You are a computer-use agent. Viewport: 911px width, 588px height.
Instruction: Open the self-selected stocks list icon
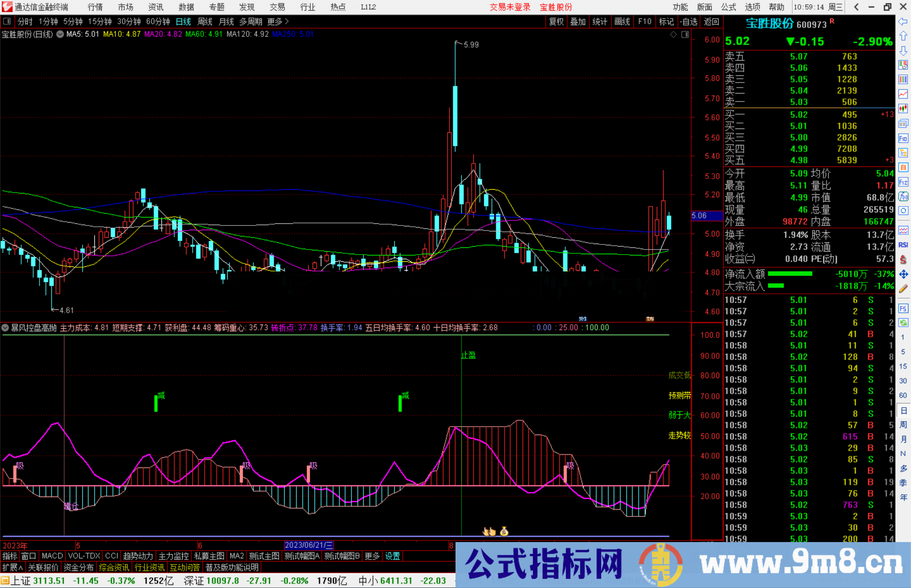903,65
